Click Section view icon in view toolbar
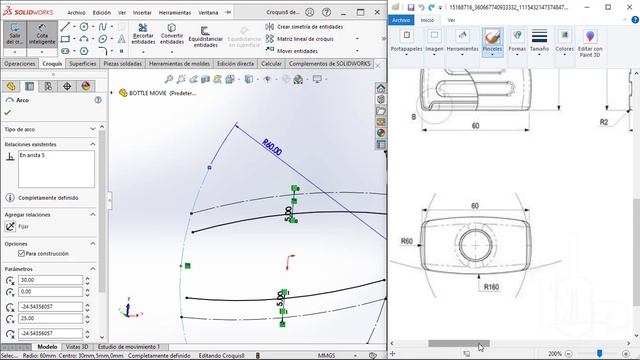This screenshot has height=360, width=640. coord(205,79)
